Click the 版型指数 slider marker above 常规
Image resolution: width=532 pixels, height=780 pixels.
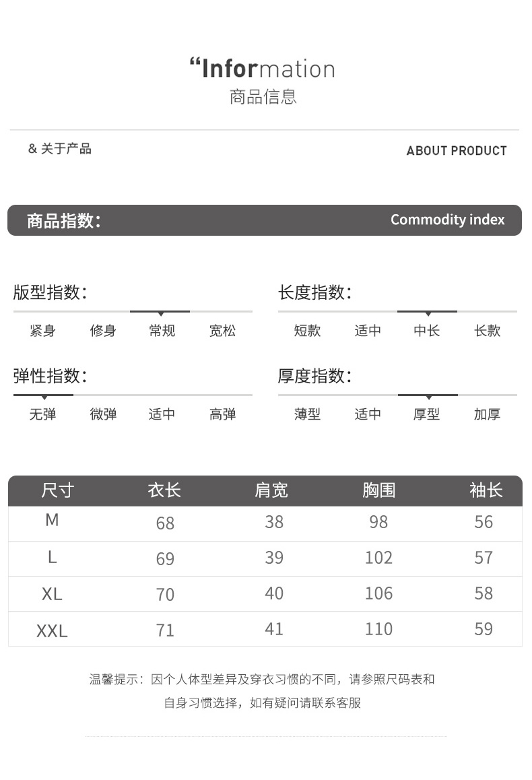point(160,313)
